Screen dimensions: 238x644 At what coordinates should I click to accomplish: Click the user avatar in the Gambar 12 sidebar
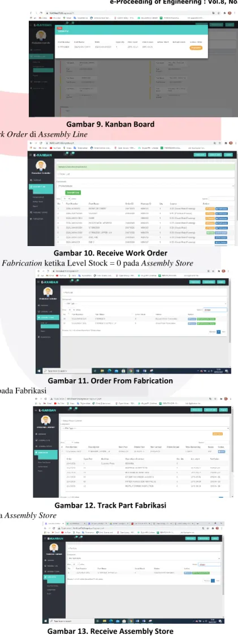click(46, 420)
